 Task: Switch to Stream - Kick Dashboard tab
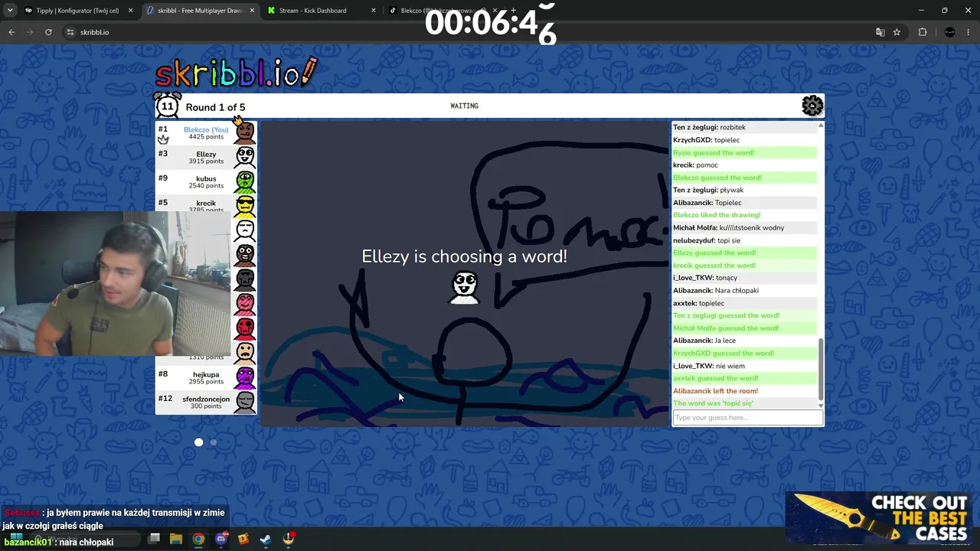[322, 11]
